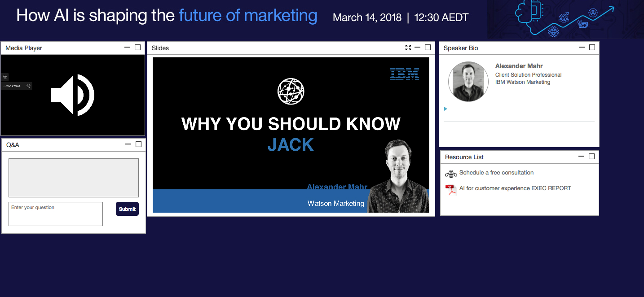Click the time '12:30 AEDT'
Viewport: 644px width, 297px height.
coord(441,18)
